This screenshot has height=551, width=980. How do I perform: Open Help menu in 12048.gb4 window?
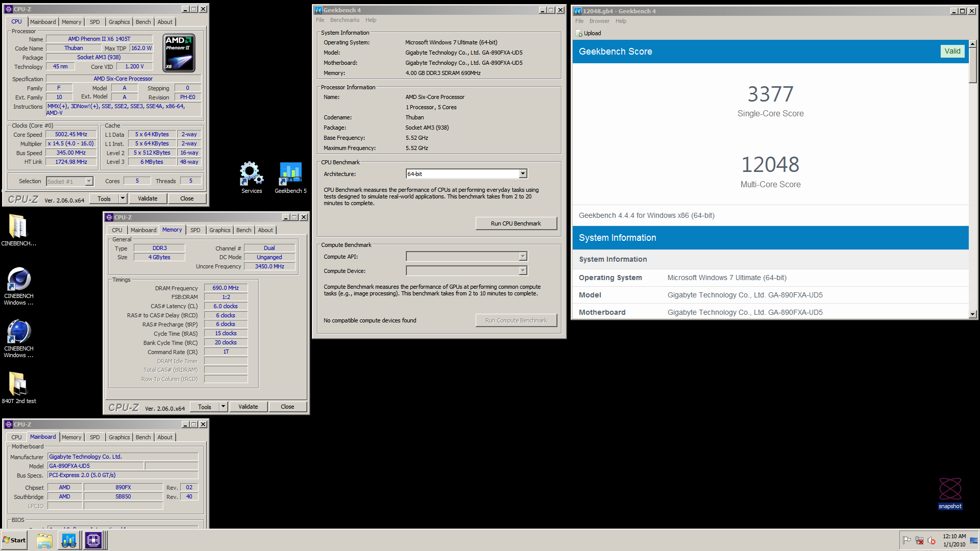pos(621,21)
